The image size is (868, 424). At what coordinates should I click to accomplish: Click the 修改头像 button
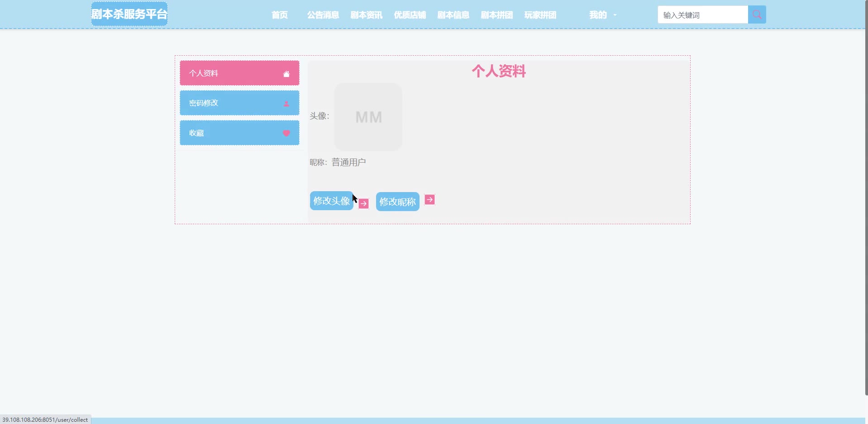[x=332, y=201]
